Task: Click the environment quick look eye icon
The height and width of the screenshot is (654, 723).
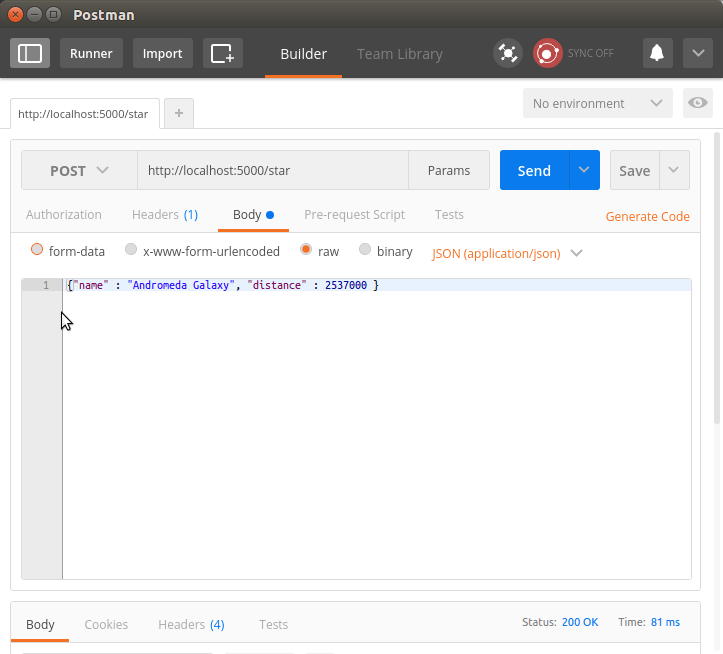Action: pyautogui.click(x=698, y=103)
